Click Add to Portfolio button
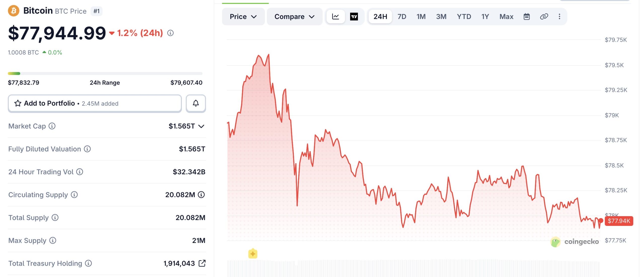This screenshot has height=277, width=644. 95,103
